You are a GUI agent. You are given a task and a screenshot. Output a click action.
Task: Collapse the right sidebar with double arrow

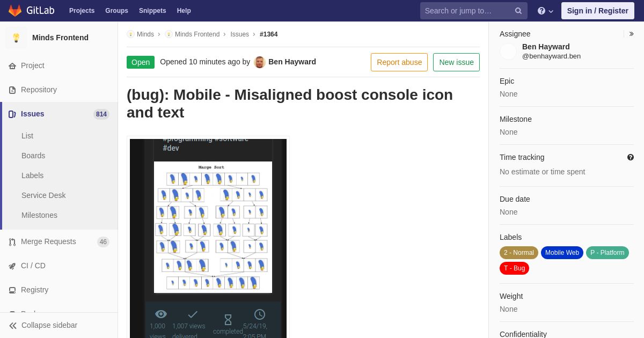point(631,34)
